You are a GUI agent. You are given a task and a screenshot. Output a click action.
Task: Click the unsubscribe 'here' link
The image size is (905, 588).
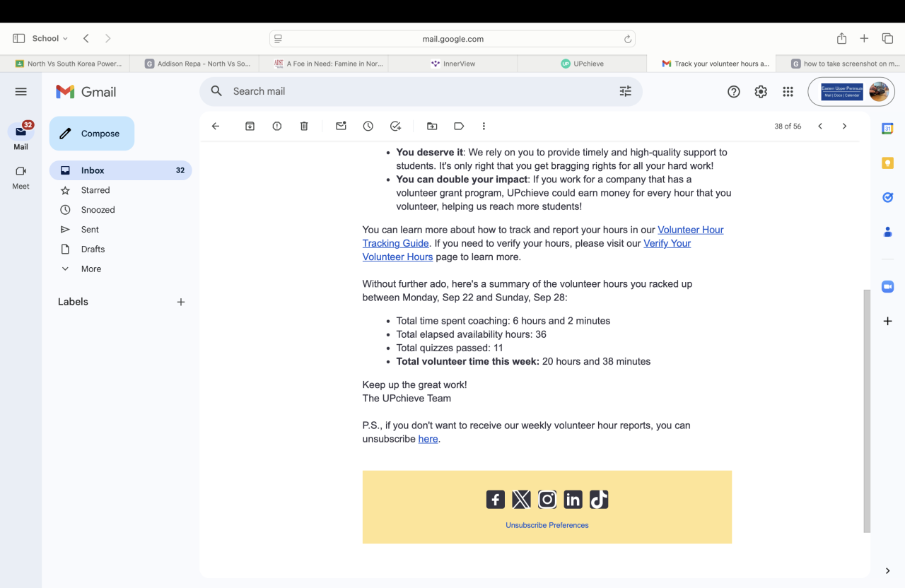tap(428, 439)
